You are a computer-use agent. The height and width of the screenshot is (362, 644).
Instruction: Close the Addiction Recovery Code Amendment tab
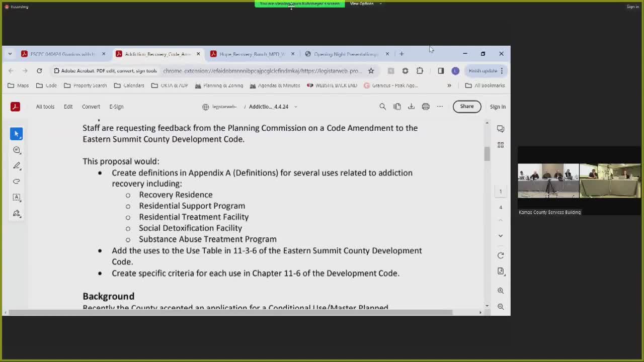(x=198, y=54)
